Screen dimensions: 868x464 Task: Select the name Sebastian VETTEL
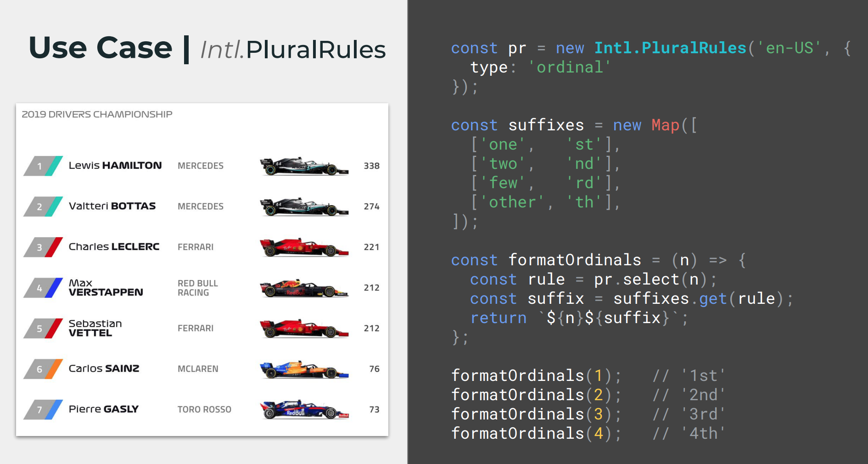tap(95, 328)
